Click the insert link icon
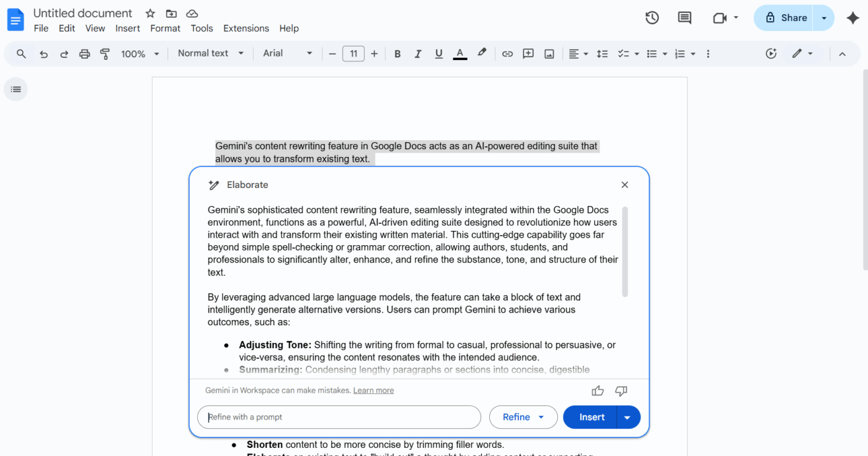The image size is (868, 456). (x=507, y=54)
